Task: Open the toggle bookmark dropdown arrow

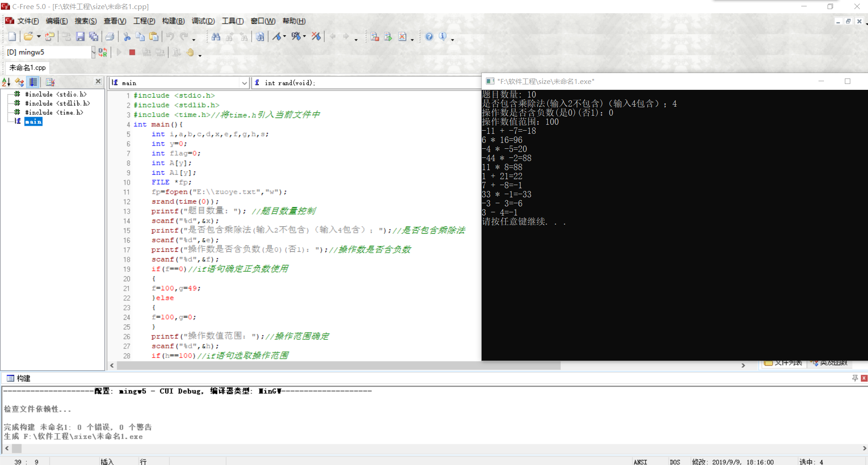Action: pyautogui.click(x=285, y=37)
